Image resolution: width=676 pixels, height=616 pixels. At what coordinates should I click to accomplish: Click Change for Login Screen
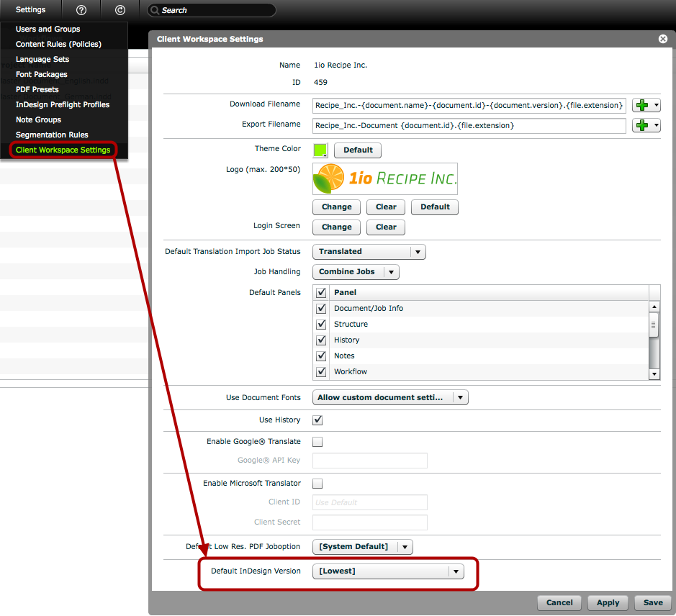tap(336, 227)
